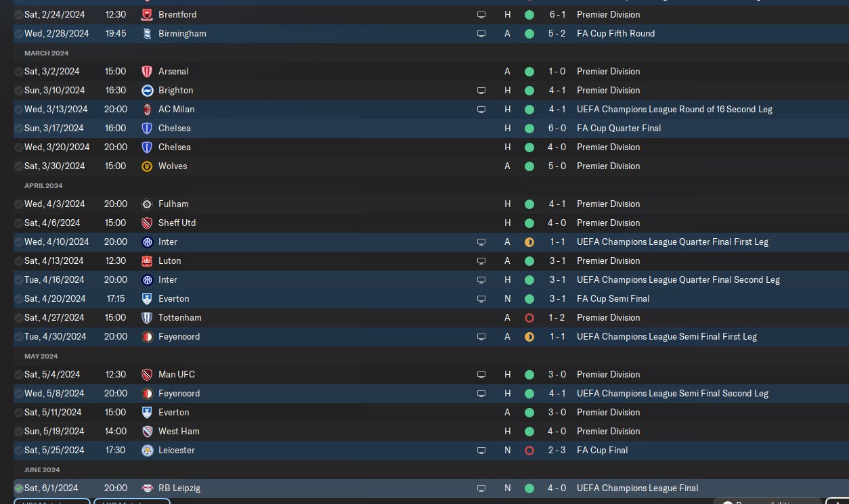This screenshot has width=849, height=504.
Task: Toggle the checkmark beside Sat, 3/2/2024
Action: [x=18, y=71]
